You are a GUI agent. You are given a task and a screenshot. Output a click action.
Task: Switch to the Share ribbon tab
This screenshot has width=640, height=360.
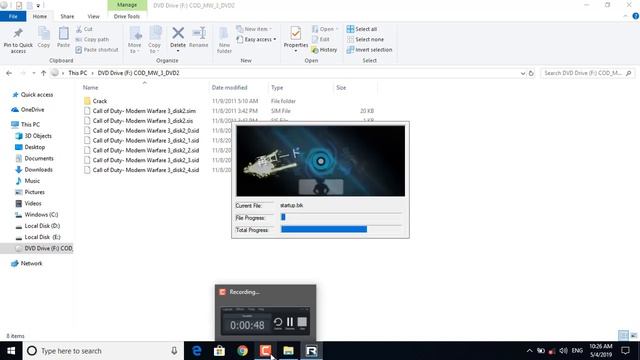coord(67,16)
